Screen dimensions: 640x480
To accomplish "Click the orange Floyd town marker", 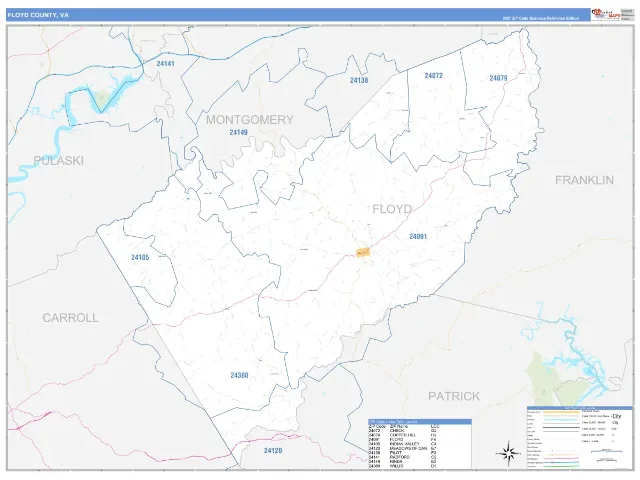I will (x=363, y=252).
